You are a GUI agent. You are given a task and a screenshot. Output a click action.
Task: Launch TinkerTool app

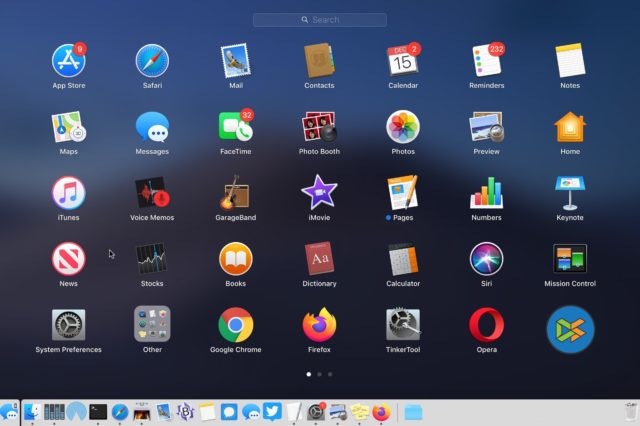tap(402, 325)
